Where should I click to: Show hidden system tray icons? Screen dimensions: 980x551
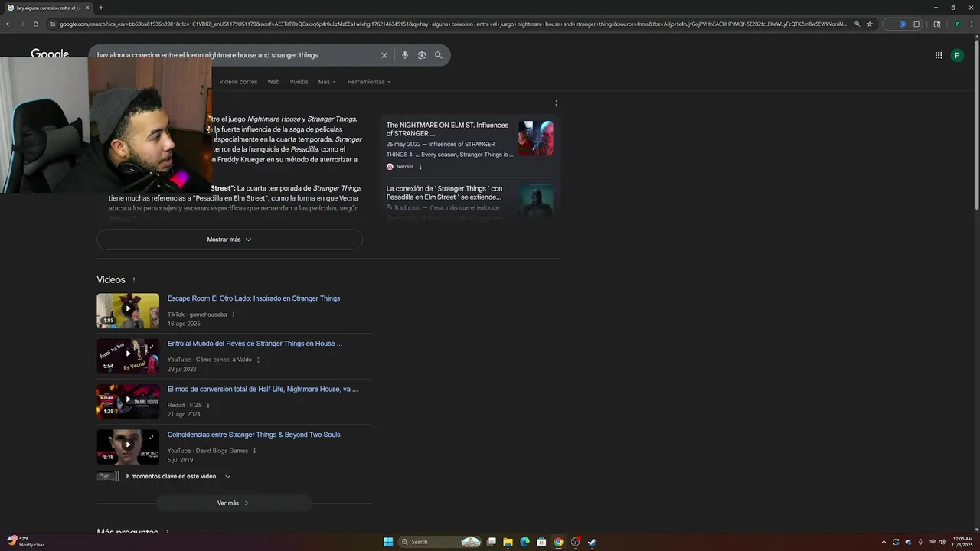884,542
